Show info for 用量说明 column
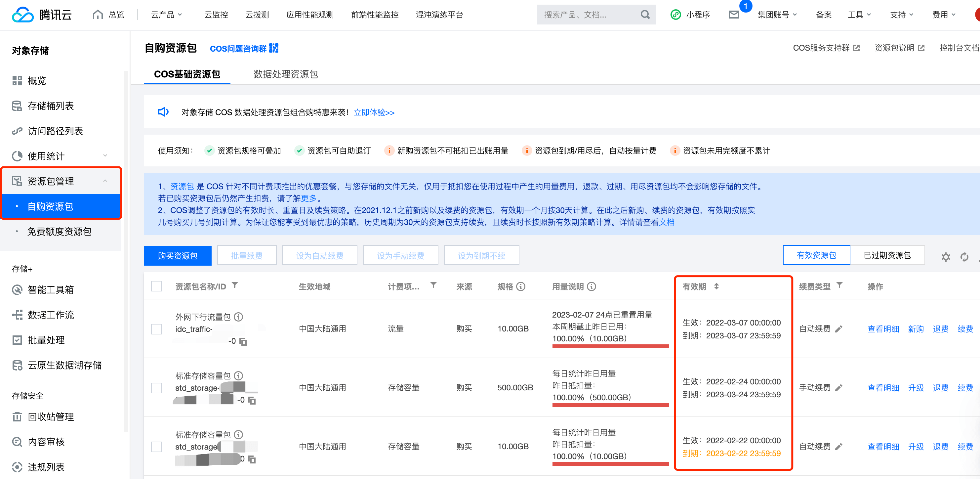This screenshot has height=479, width=980. (x=592, y=286)
